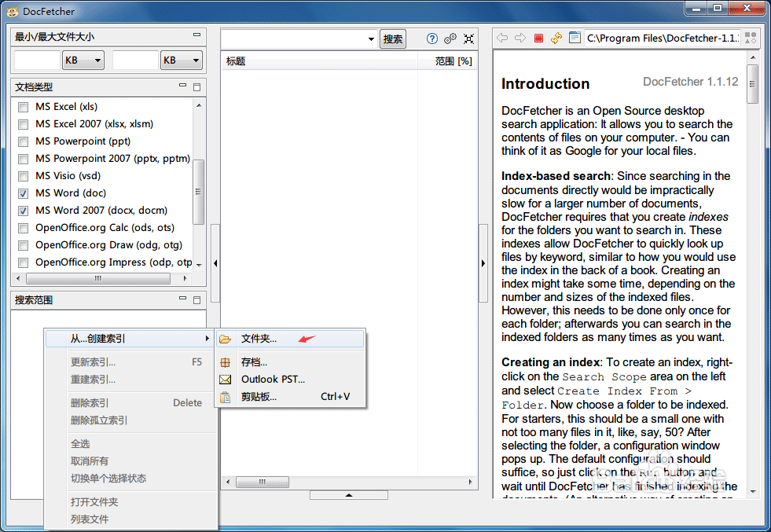The width and height of the screenshot is (771, 532).
Task: Click the archive icon for 存档
Action: 226,362
